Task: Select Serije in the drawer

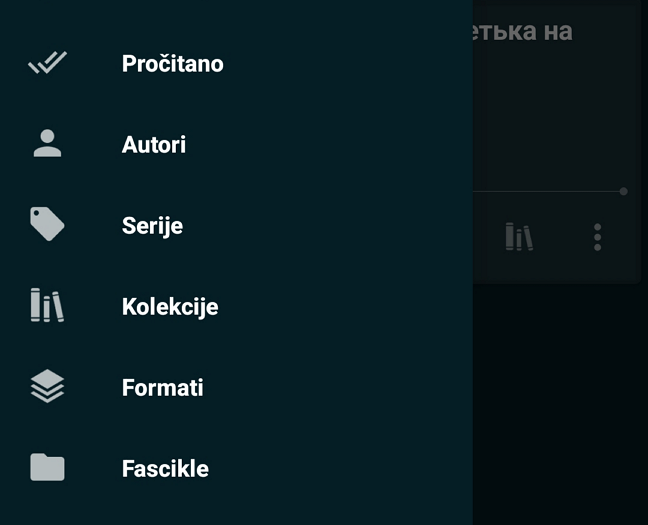Action: coord(152,226)
